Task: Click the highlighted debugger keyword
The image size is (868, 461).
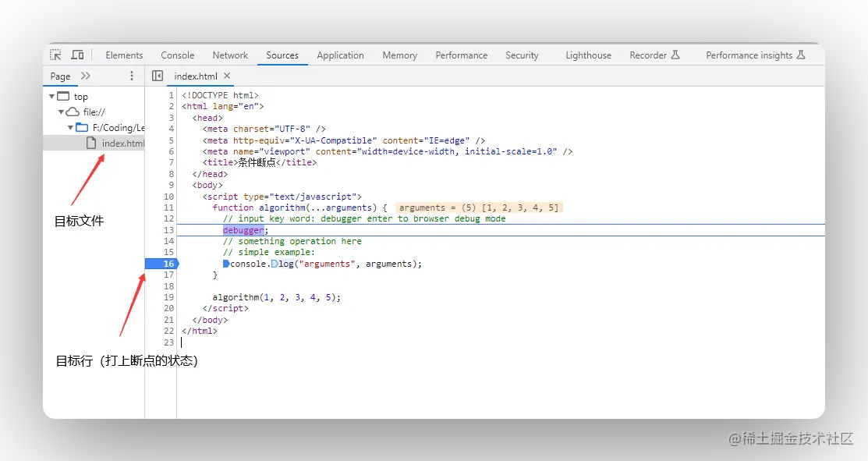Action: [243, 230]
